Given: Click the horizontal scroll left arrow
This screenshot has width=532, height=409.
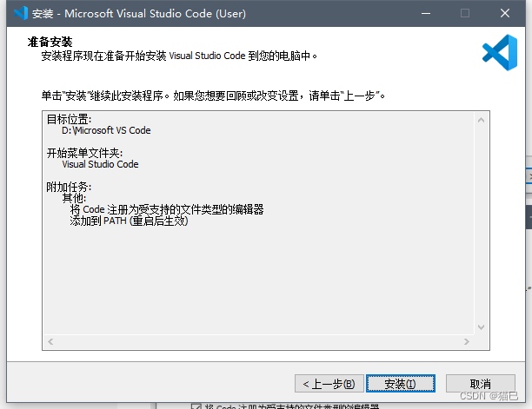Looking at the screenshot, I should pyautogui.click(x=50, y=341).
